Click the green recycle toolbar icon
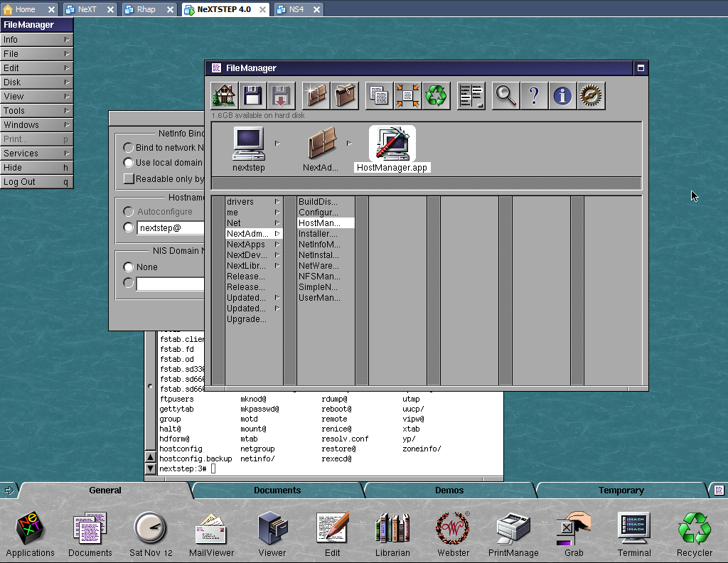 pos(436,95)
